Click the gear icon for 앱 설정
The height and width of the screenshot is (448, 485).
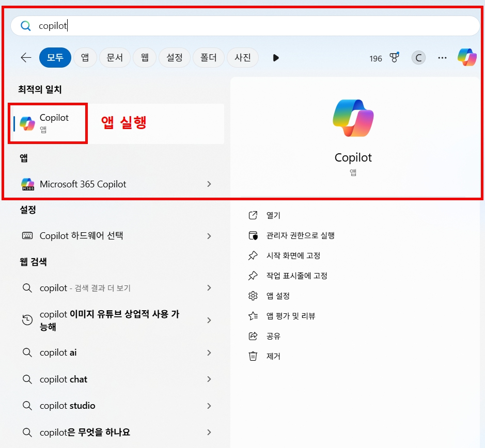click(253, 296)
